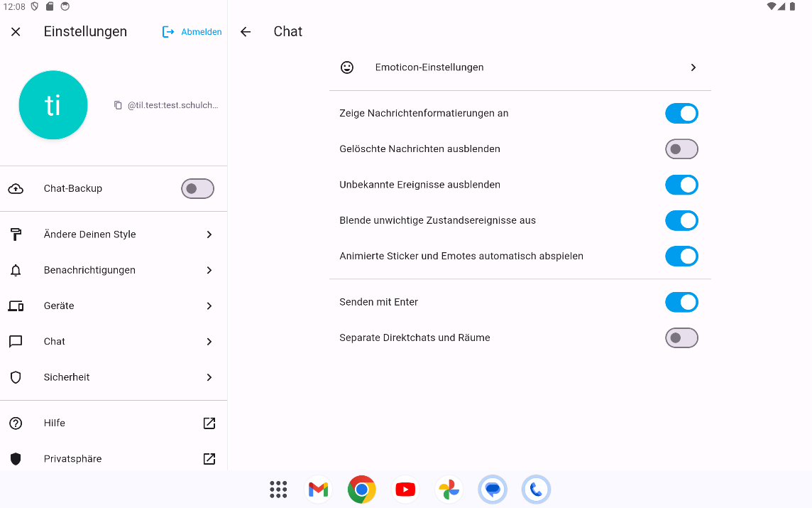Image resolution: width=812 pixels, height=508 pixels.
Task: Launch Gmail from the taskbar
Action: click(319, 490)
